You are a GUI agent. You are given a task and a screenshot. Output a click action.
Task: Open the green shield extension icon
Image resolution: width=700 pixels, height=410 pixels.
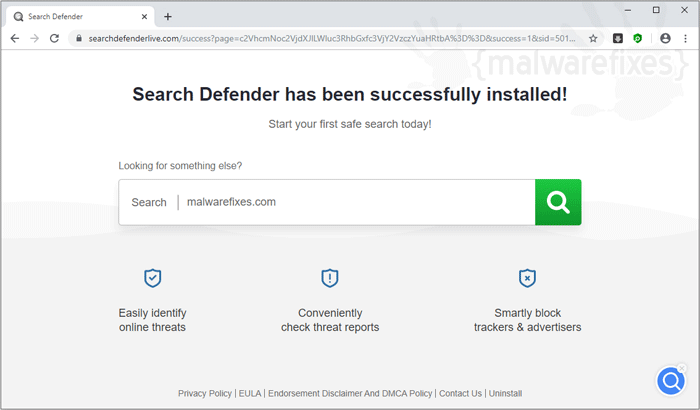click(x=638, y=39)
